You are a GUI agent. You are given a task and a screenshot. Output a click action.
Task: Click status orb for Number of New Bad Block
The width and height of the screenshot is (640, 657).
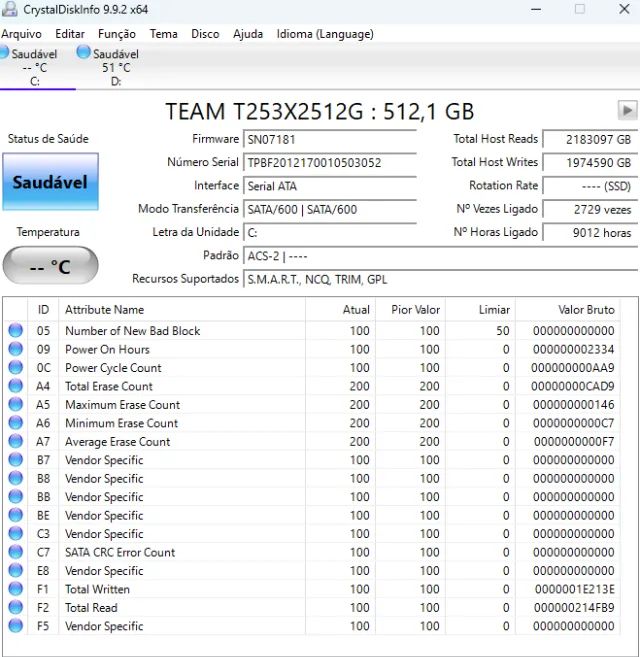[16, 330]
